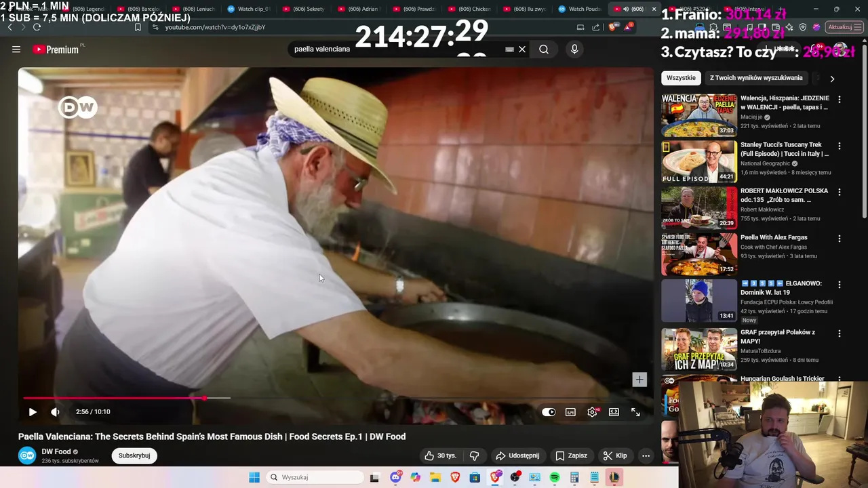Open video settings gear

pyautogui.click(x=592, y=411)
